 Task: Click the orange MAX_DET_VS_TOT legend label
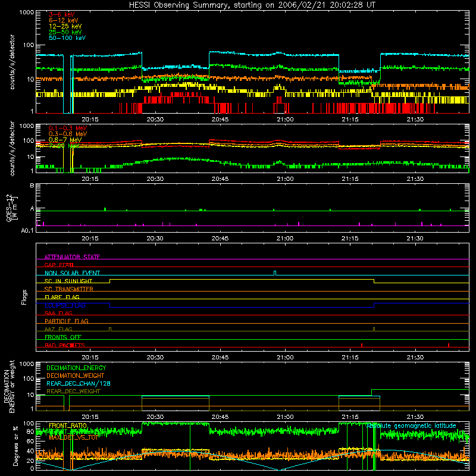(73, 437)
